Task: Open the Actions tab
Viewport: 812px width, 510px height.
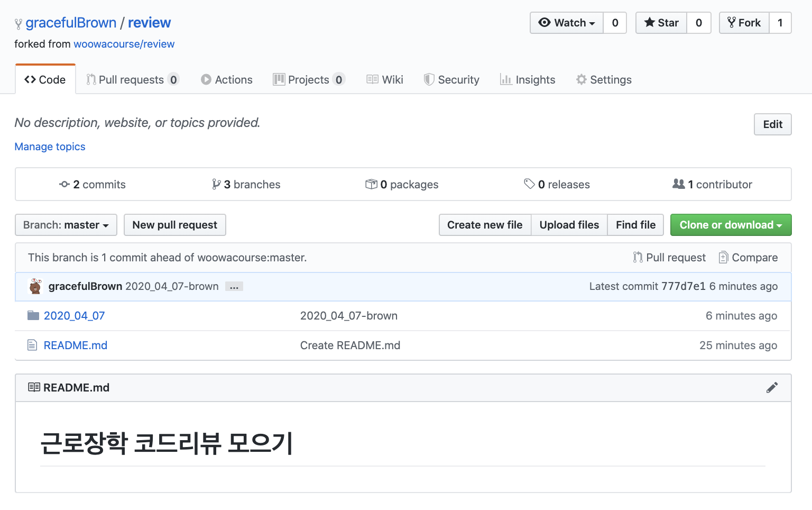Action: (x=227, y=80)
